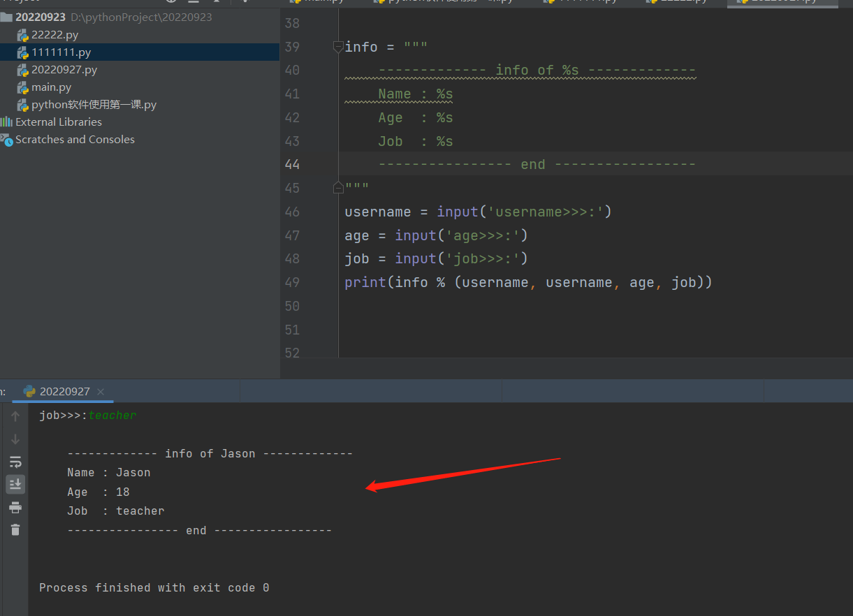Image resolution: width=853 pixels, height=616 pixels.
Task: Click 'Age : 18' console output
Action: [x=99, y=492]
